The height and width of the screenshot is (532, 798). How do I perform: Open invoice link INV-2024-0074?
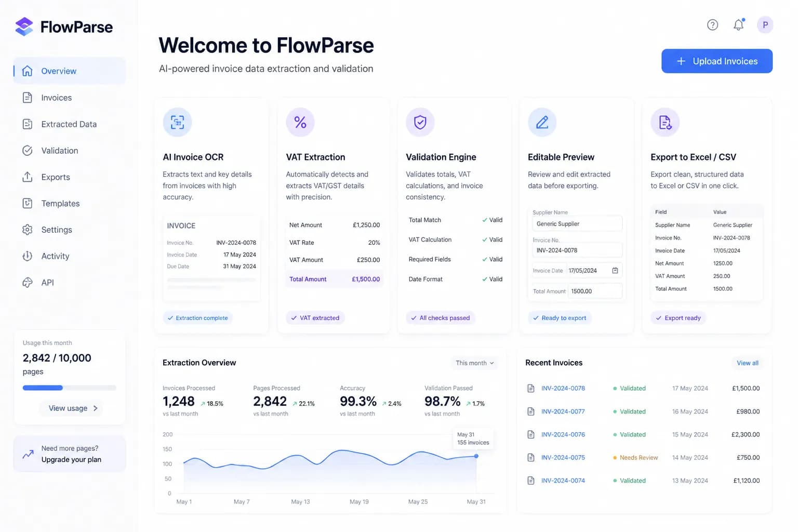[x=563, y=481]
